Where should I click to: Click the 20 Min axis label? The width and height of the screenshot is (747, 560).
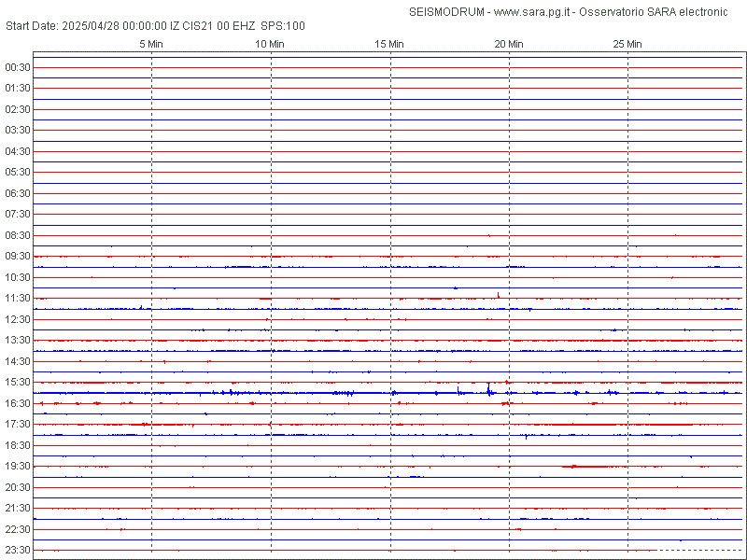[x=509, y=44]
